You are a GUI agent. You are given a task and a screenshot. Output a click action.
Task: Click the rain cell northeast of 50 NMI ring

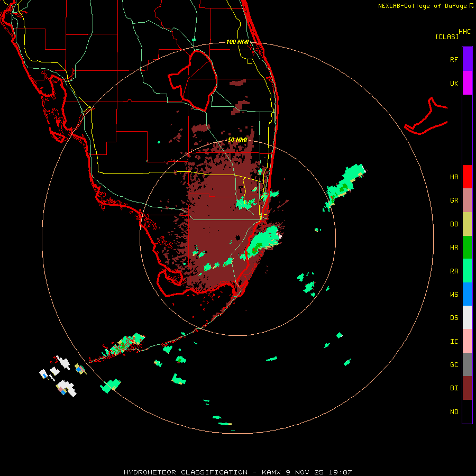(344, 187)
